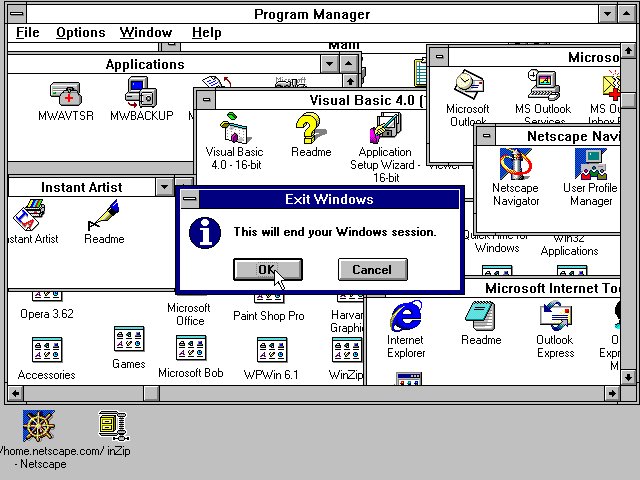Click the Paint Shop Pro group label

(269, 316)
